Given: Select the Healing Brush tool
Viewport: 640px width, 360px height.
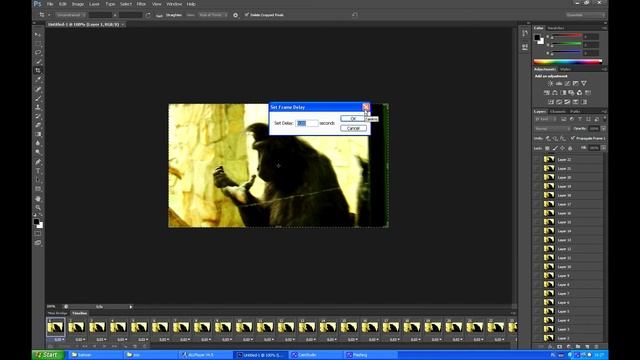Looking at the screenshot, I should [38, 89].
